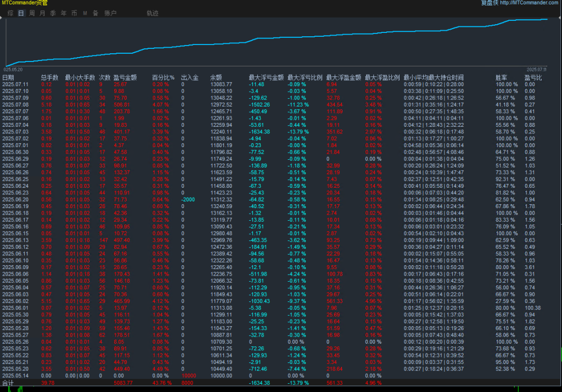Select the 币 currency view icon

pos(75,13)
